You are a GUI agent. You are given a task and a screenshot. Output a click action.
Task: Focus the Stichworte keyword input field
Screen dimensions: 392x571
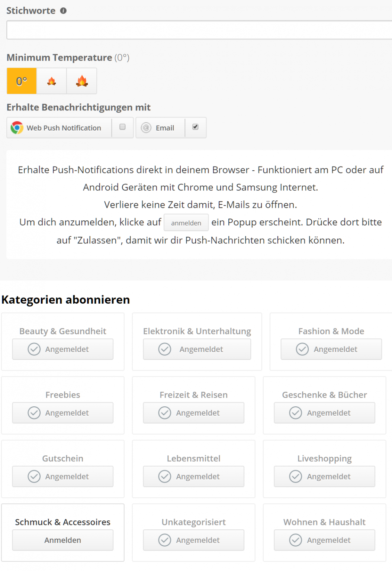point(199,30)
